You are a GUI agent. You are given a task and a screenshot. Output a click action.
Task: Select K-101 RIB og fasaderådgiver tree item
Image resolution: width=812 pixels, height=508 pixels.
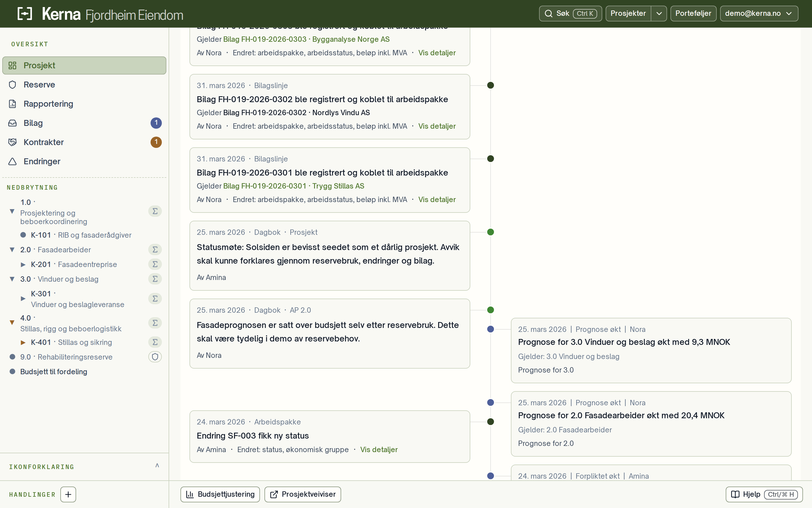pos(81,235)
